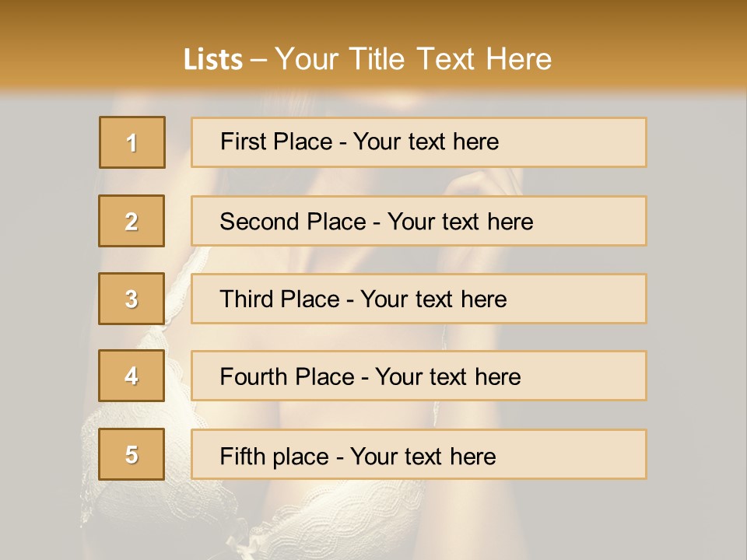Click the Fourth Place text bar
Screen dimensions: 747x560
coord(419,376)
